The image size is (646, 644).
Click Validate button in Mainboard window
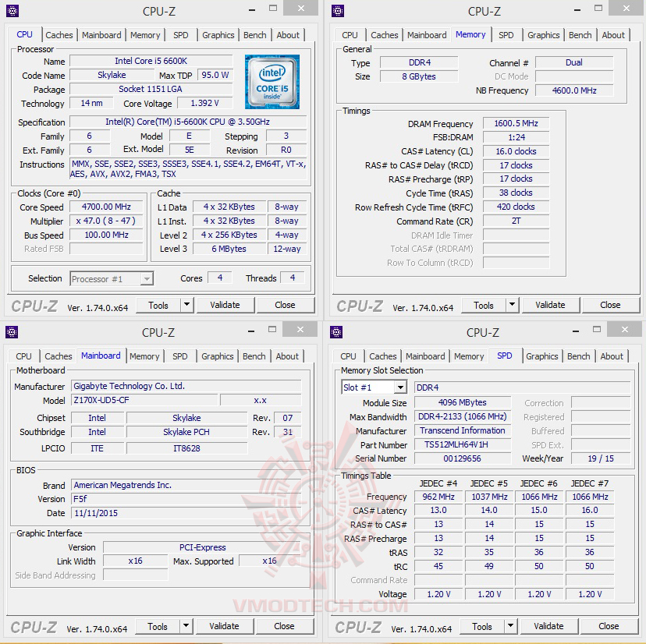[224, 626]
